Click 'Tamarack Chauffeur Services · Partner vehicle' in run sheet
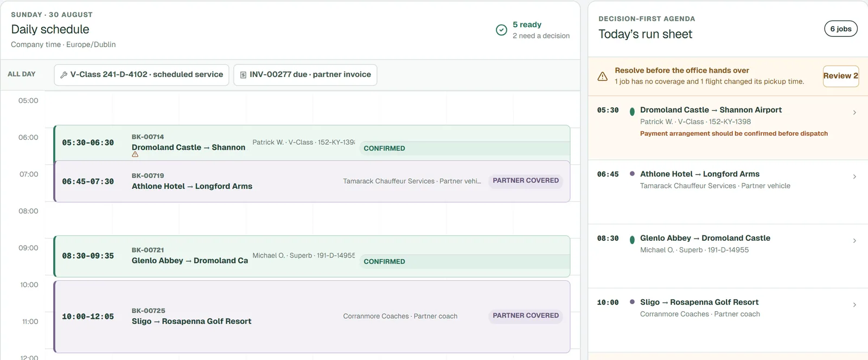Image resolution: width=868 pixels, height=360 pixels. tap(715, 186)
